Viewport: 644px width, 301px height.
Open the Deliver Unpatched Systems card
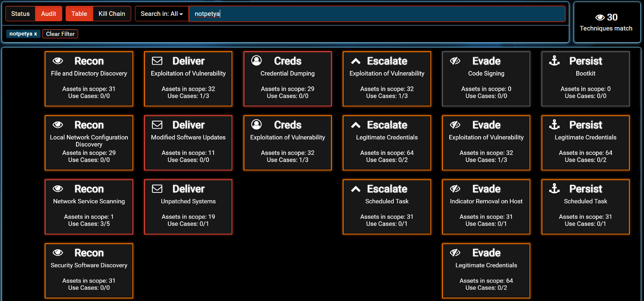pos(188,207)
